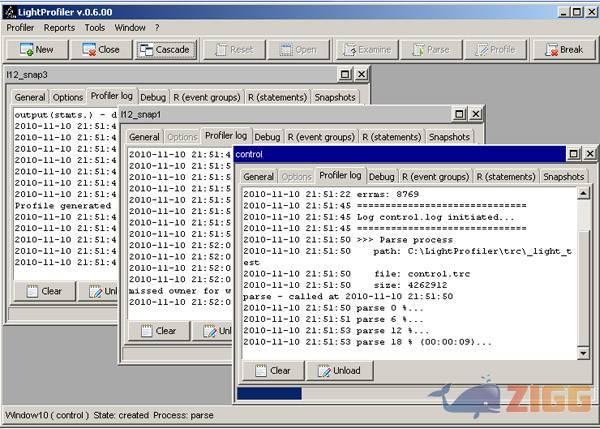Maximize the l12_snap3 window

pyautogui.click(x=346, y=74)
